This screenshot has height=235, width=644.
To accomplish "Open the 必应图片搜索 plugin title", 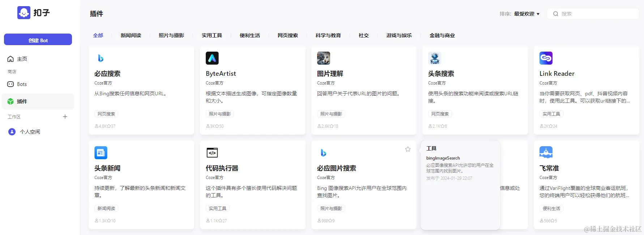I will [x=337, y=168].
